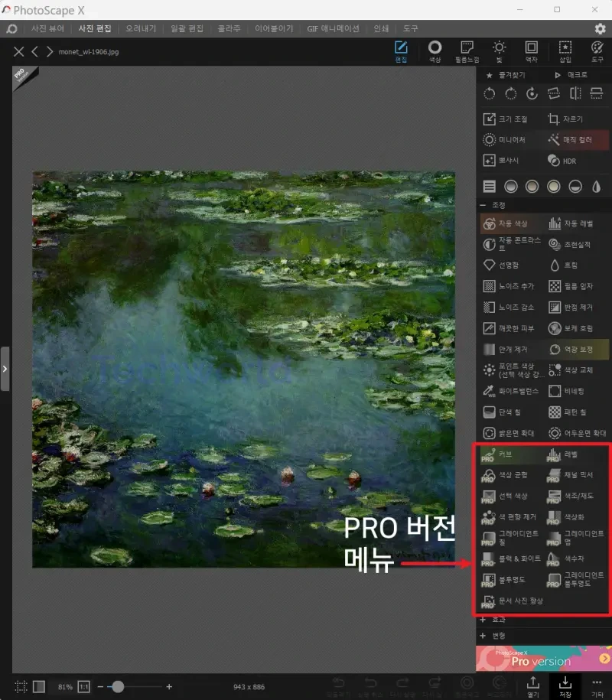Open the 색상 (Color) circle tab
Viewport: 612px width, 700px height.
[x=435, y=51]
